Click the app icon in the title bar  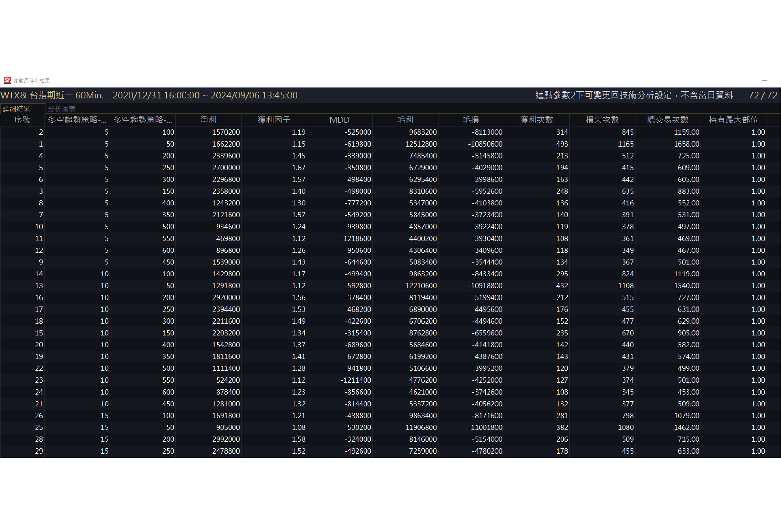(7, 80)
